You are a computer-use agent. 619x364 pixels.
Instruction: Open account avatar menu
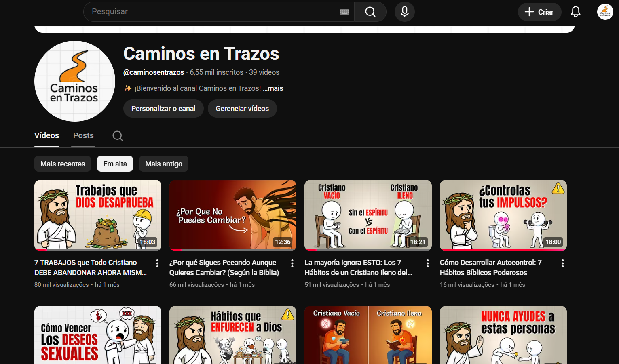click(x=605, y=12)
